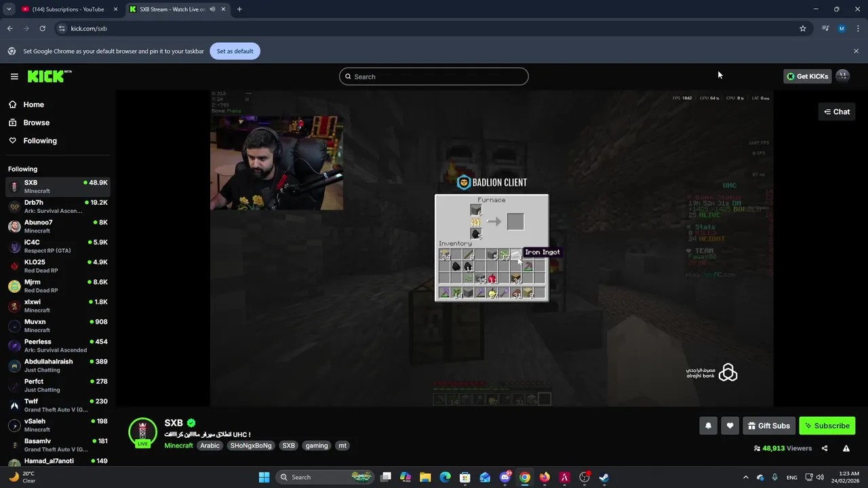Open Chrome media control icon
868x488 pixels.
(825, 28)
